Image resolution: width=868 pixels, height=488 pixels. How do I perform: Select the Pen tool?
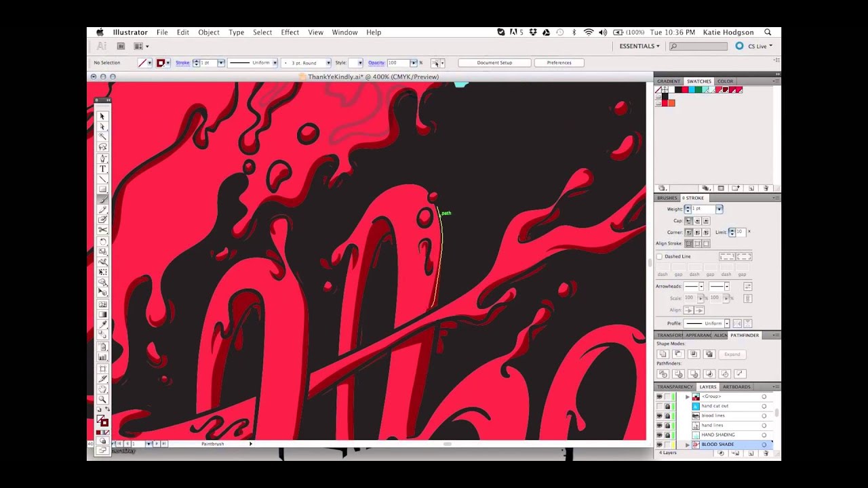(x=103, y=159)
